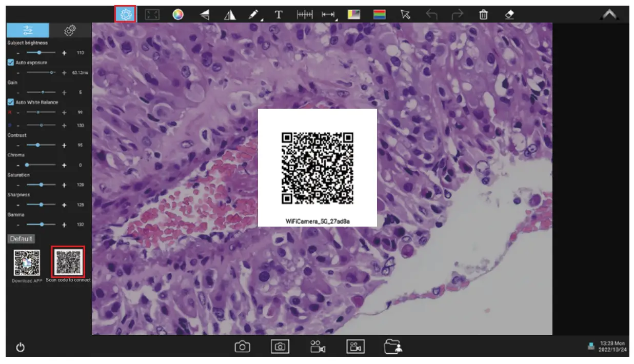Screen dimensions: 634x364
Task: Toggle fullscreen view icon
Action: (x=152, y=15)
